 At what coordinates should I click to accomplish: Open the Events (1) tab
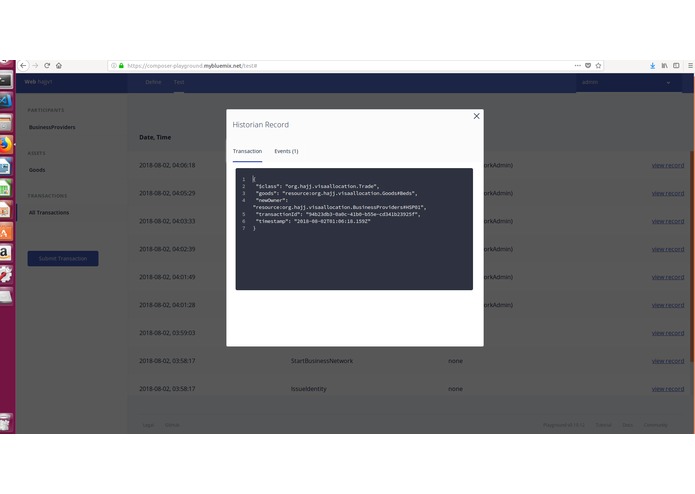click(x=286, y=151)
